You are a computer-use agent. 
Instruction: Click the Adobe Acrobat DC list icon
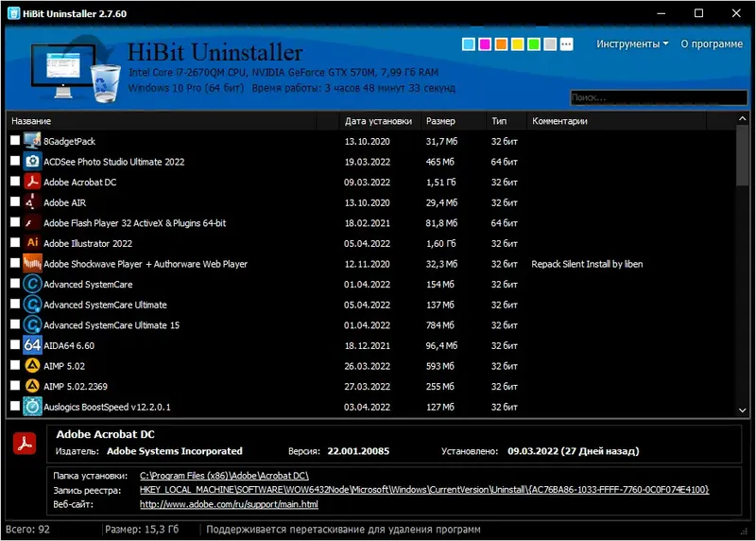coord(32,182)
